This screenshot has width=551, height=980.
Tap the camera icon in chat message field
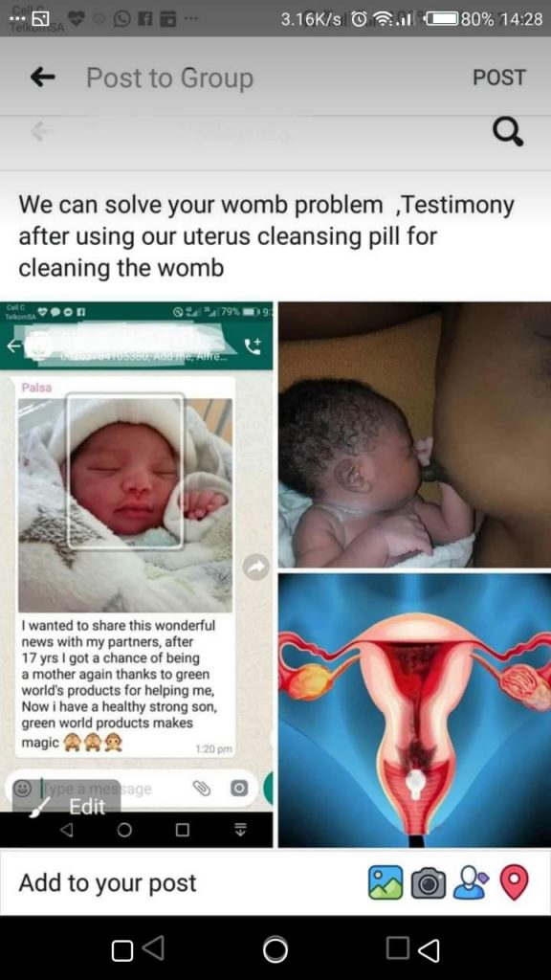point(238,789)
